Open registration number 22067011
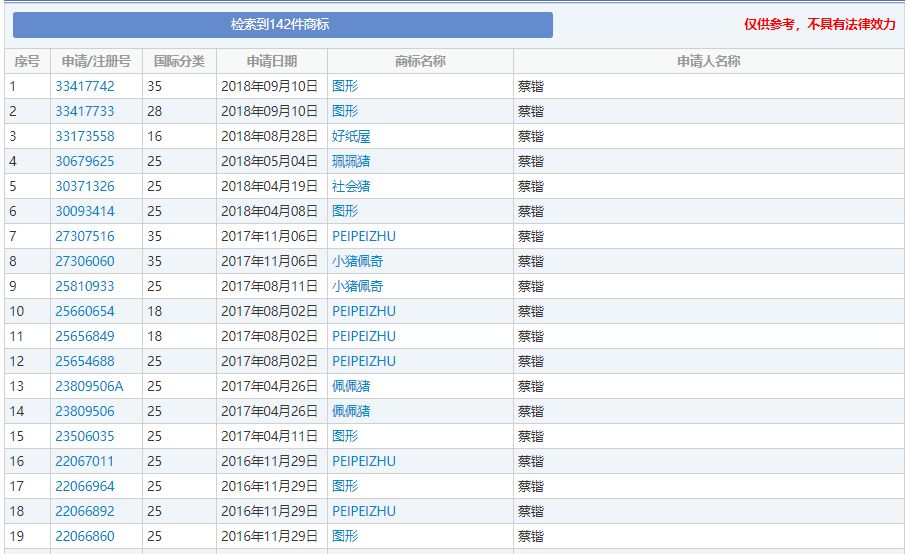Screen dimensions: 907x554 84,461
